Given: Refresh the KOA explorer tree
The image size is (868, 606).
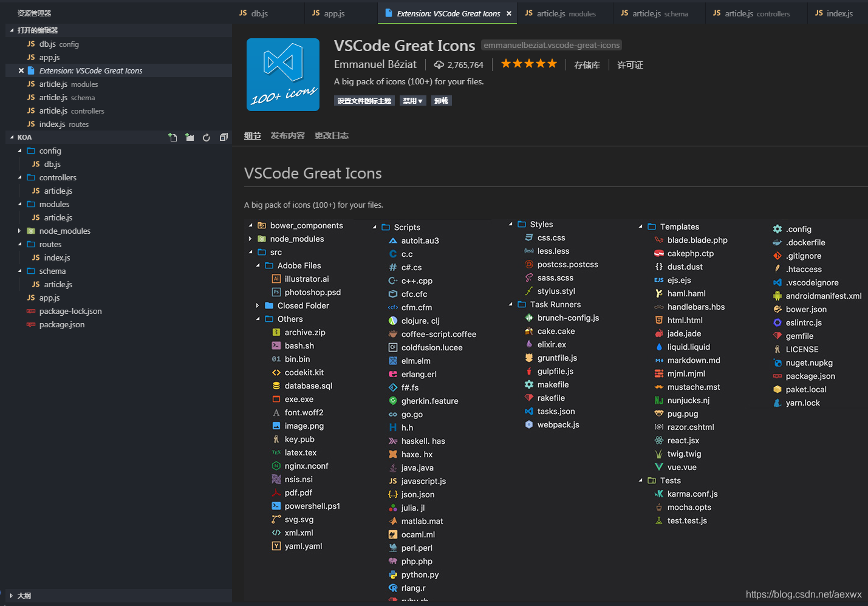Looking at the screenshot, I should (x=207, y=137).
